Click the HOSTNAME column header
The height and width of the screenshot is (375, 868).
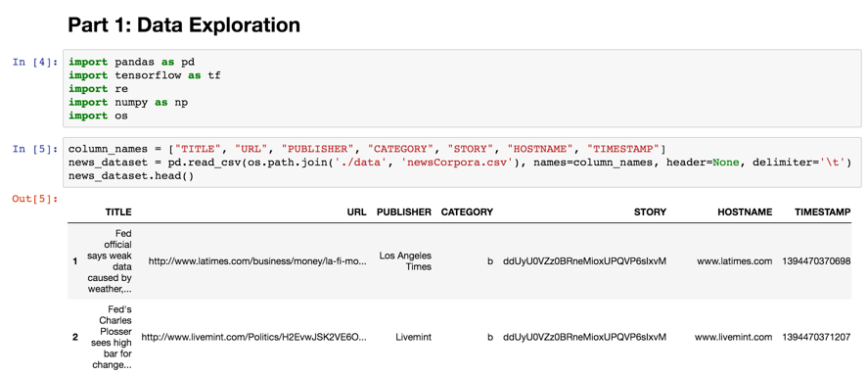point(745,211)
